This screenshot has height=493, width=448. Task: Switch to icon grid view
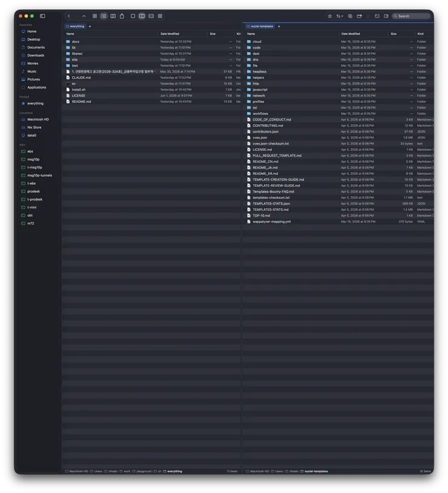click(94, 16)
